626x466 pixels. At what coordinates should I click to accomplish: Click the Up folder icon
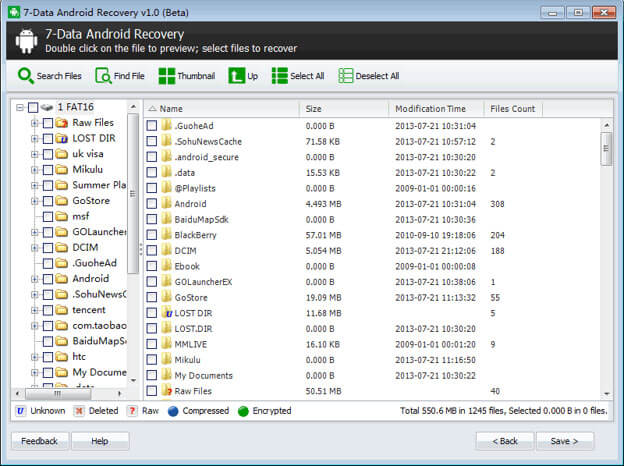[236, 75]
